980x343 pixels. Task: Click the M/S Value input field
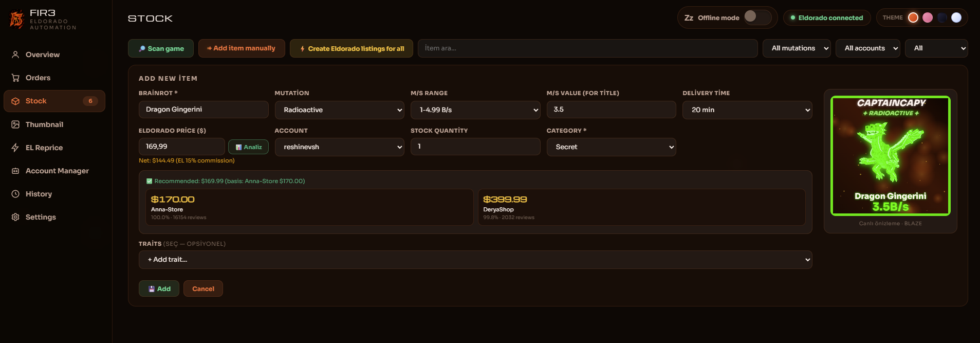612,110
